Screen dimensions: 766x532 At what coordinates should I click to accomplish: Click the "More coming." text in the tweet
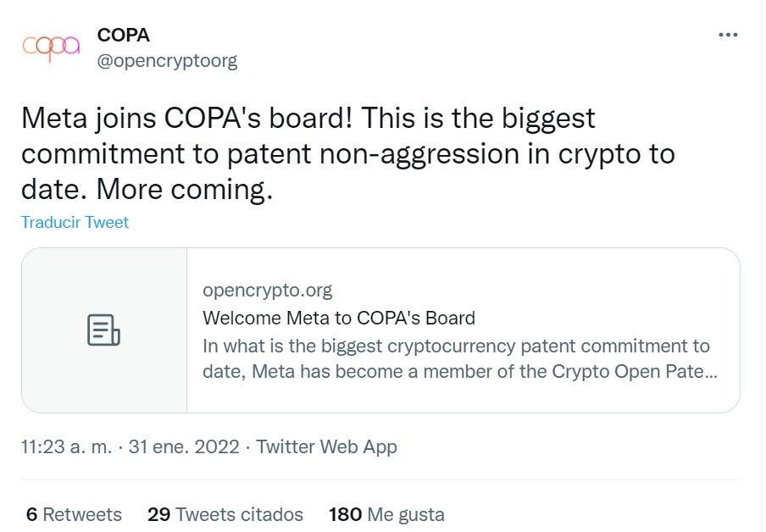(186, 190)
